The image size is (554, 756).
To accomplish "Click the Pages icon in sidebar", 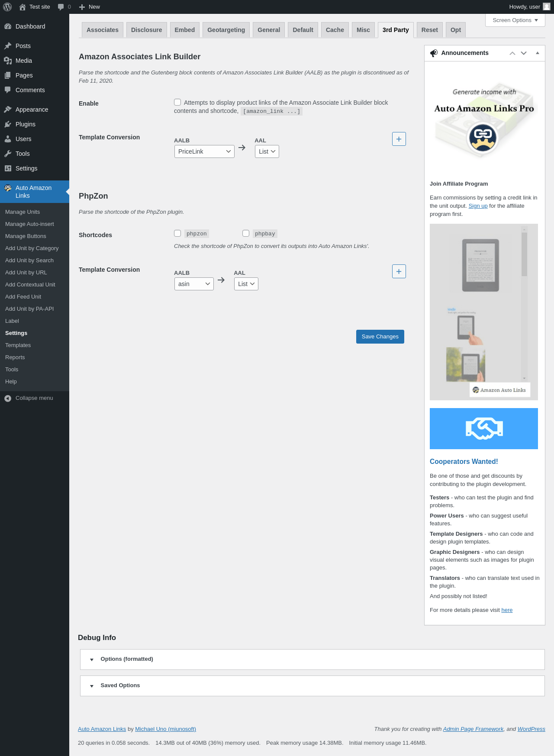I will pyautogui.click(x=8, y=75).
